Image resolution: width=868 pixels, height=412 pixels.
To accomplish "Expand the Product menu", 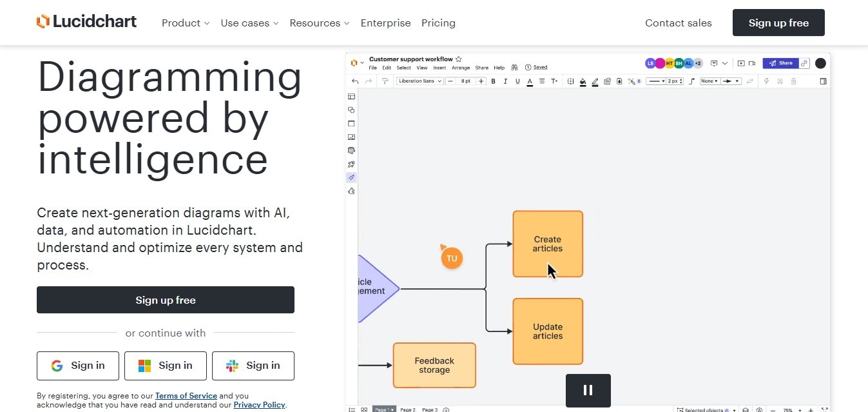I will point(186,23).
